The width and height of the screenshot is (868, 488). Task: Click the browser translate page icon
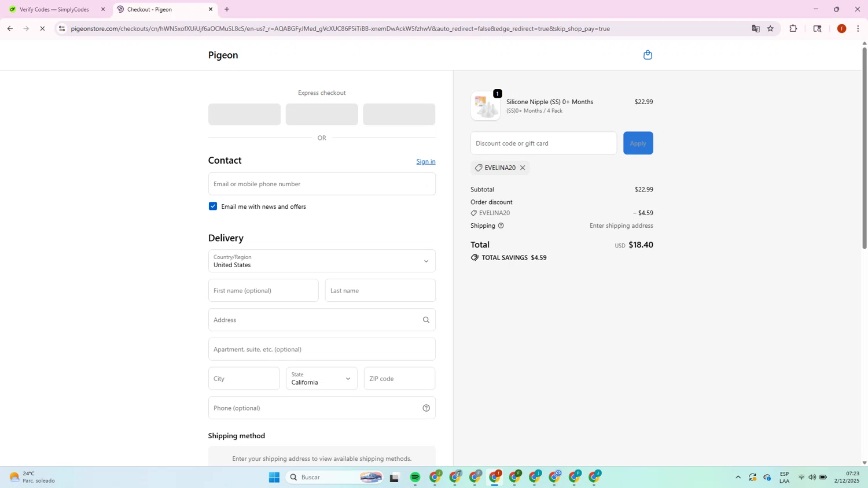pos(756,28)
